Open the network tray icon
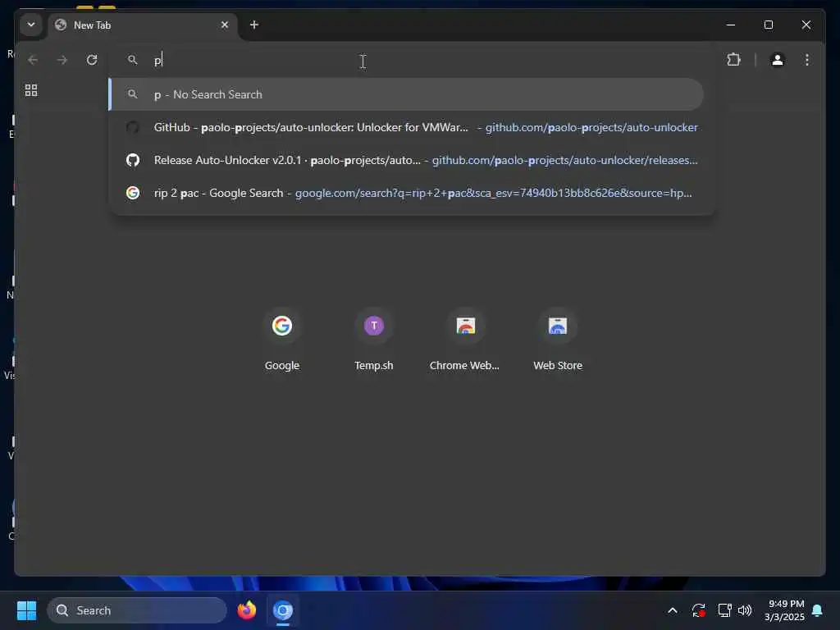840x630 pixels. tap(724, 610)
